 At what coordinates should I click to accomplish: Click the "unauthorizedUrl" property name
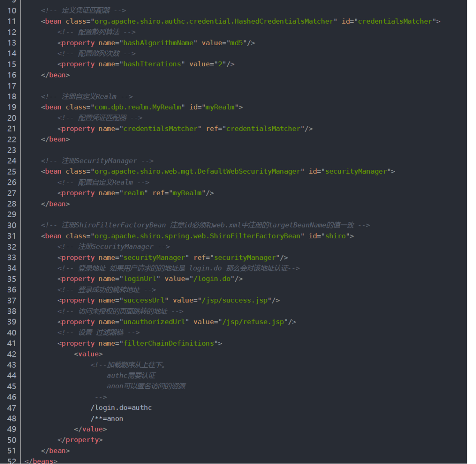pos(154,322)
